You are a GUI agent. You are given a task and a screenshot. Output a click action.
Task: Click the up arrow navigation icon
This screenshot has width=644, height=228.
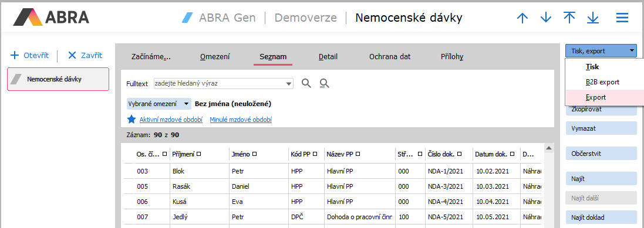point(522,18)
